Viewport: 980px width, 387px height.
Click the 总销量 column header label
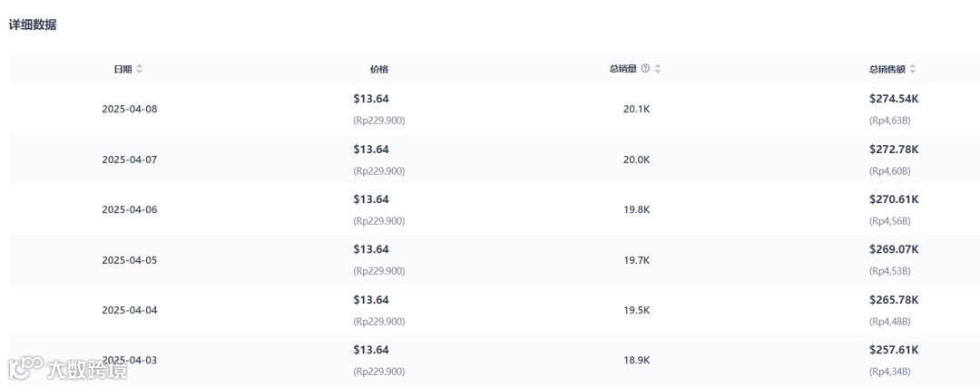(622, 69)
